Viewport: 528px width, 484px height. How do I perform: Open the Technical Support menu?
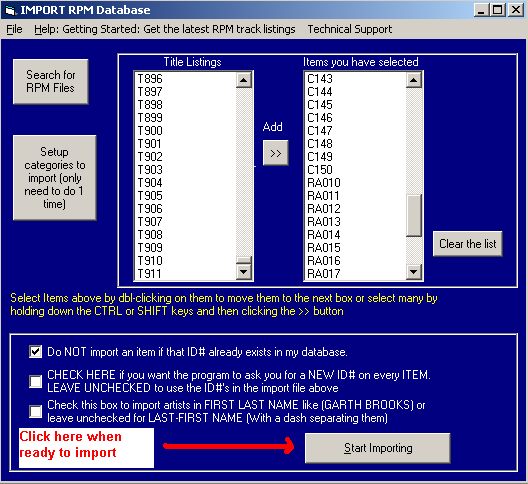[x=350, y=29]
